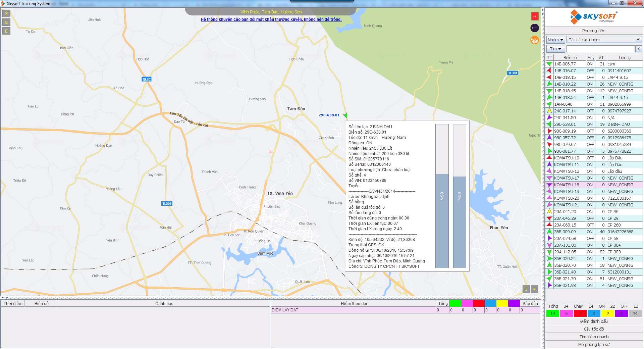The width and height of the screenshot is (644, 349).
Task: Click the orange circular map icon
Action: 535,40
